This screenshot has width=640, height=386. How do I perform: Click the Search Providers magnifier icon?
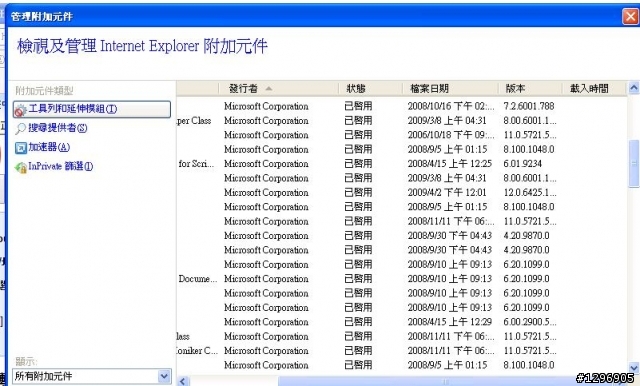[x=20, y=129]
